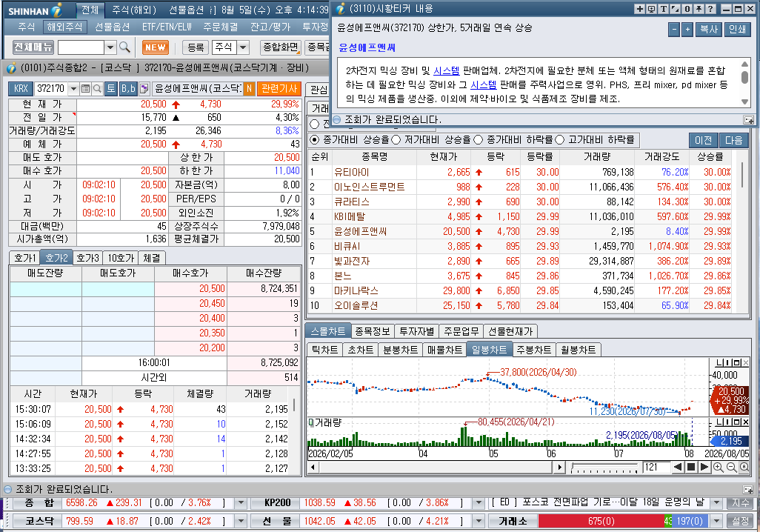Click the chart horizontal scrollbar right arrow
The height and width of the screenshot is (532, 760).
click(560, 467)
